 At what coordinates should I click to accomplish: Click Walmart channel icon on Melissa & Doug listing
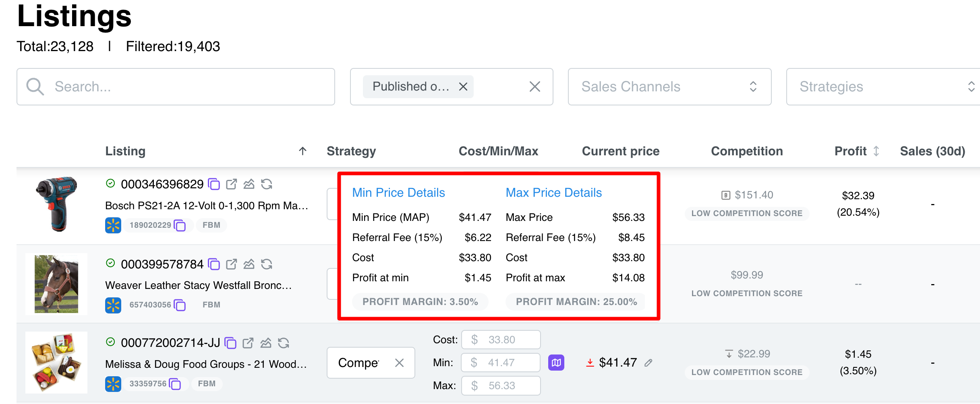point(113,384)
